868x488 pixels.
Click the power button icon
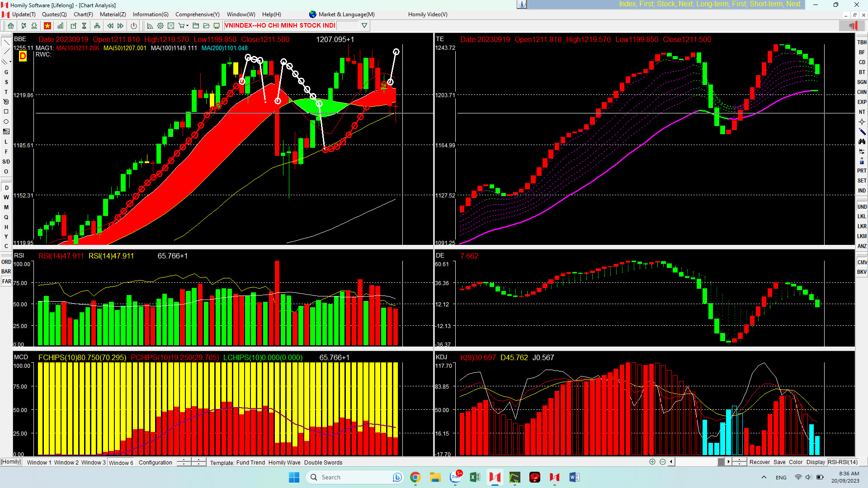(134, 26)
